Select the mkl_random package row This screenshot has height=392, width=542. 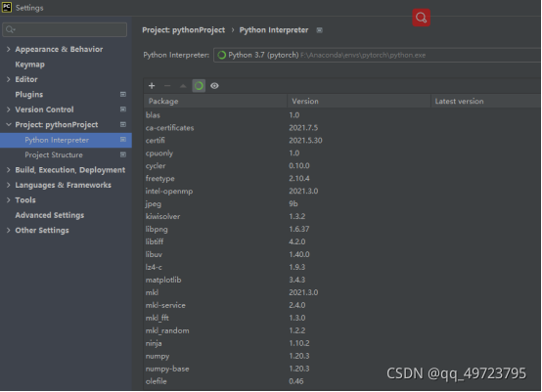[342, 330]
